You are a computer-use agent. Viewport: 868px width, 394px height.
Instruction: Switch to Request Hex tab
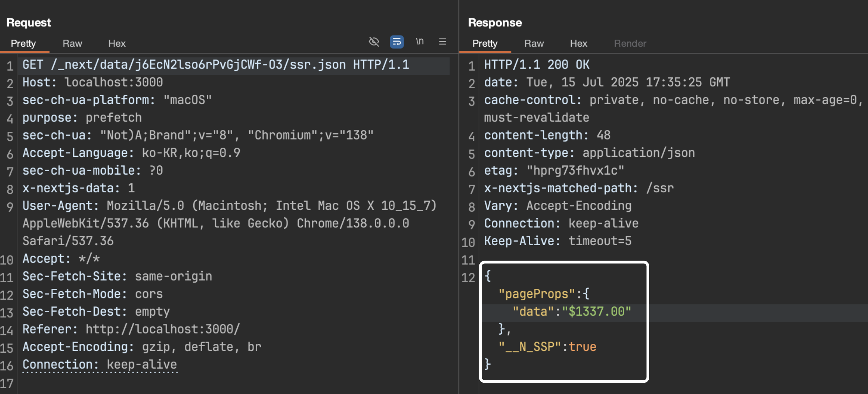117,44
